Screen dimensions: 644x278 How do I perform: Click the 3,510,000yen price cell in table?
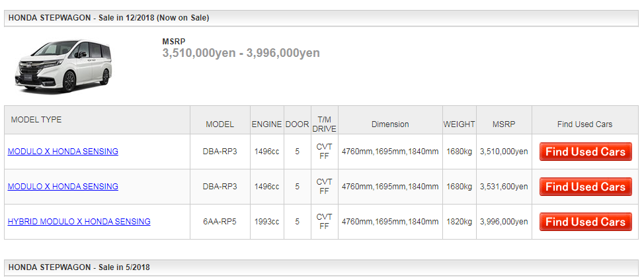pyautogui.click(x=504, y=152)
